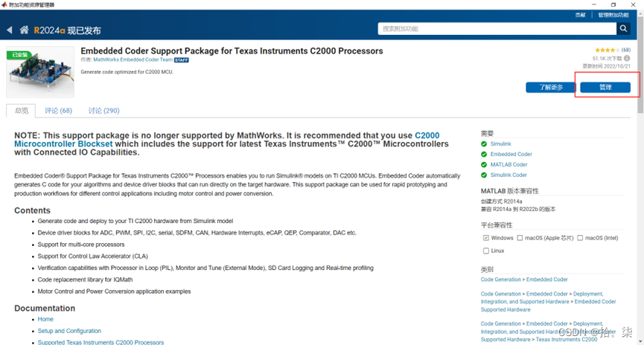Open the MATLAB Coder requirement link

(509, 164)
